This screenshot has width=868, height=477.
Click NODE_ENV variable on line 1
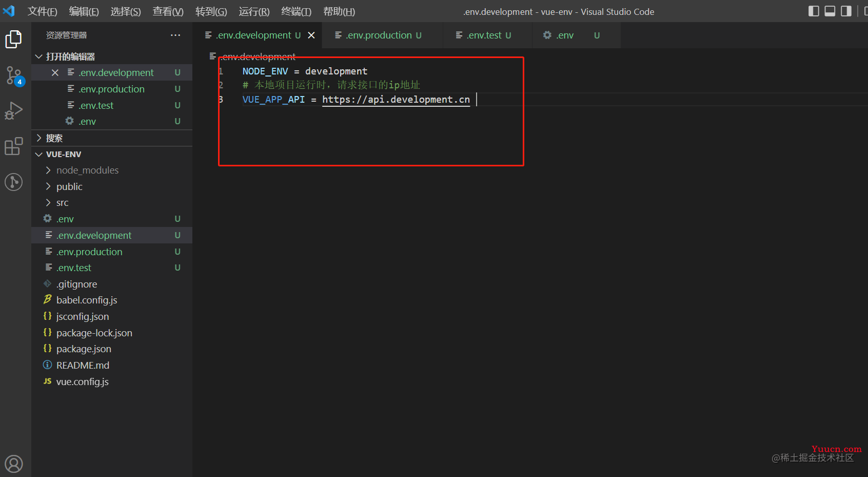point(265,71)
